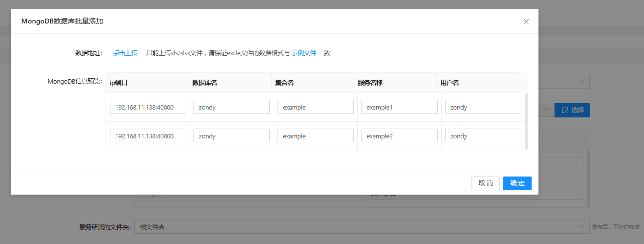Click the 数据地址 label
The height and width of the screenshot is (244, 644).
[x=88, y=53]
